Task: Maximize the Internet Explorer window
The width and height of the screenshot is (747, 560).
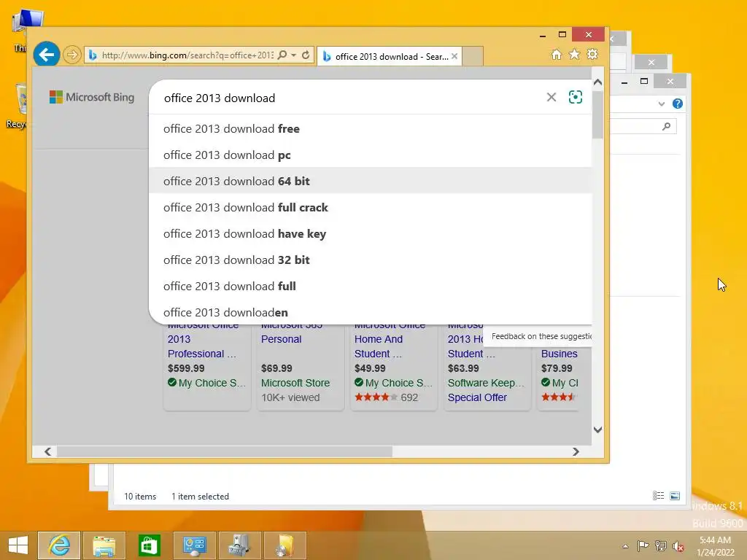Action: click(x=562, y=35)
